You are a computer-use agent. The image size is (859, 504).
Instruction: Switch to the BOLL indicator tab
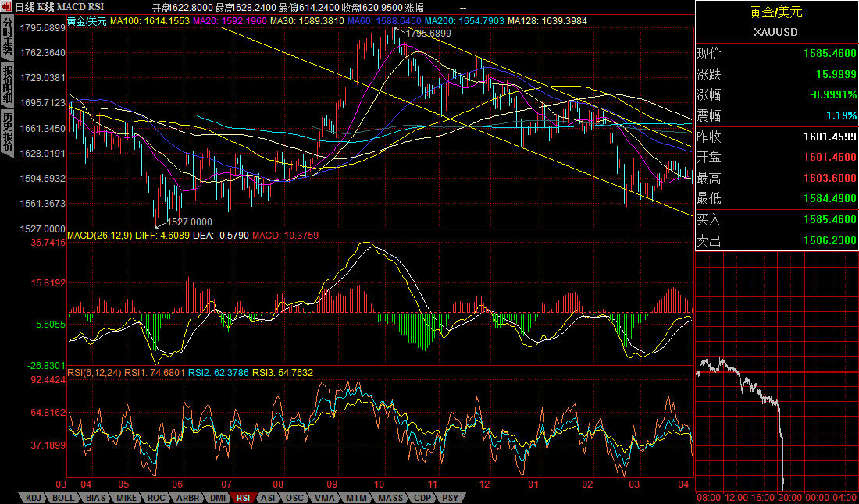tap(63, 498)
